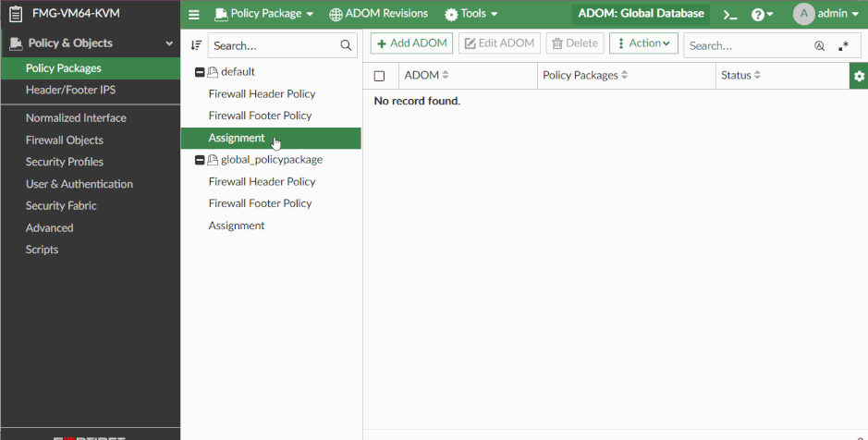868x440 pixels.
Task: Click the Add ADOM button
Action: point(411,43)
